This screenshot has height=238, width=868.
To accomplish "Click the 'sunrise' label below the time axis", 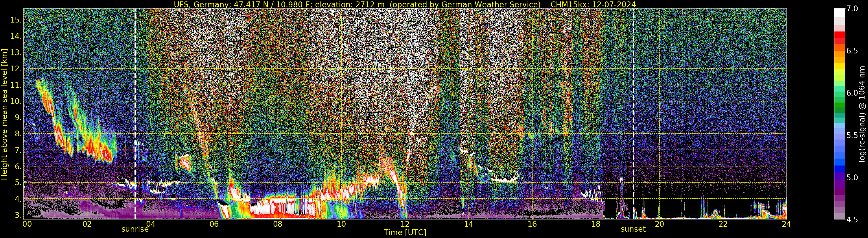I will pyautogui.click(x=135, y=229).
